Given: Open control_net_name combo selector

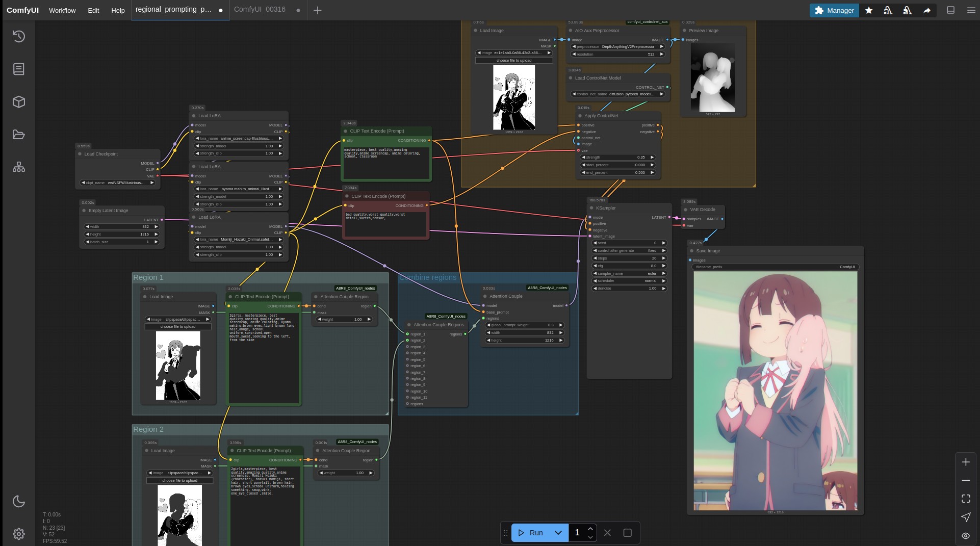Looking at the screenshot, I should pos(618,94).
